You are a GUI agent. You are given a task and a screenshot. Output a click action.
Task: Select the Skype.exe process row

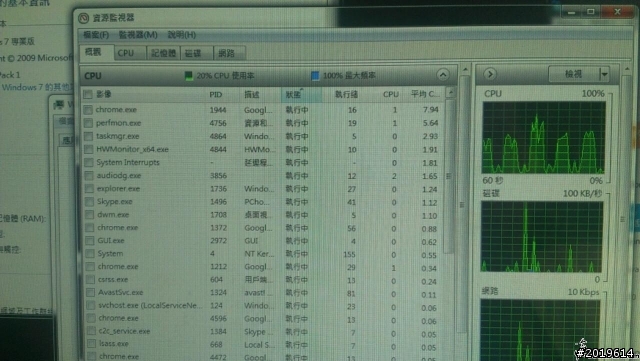[x=263, y=202]
